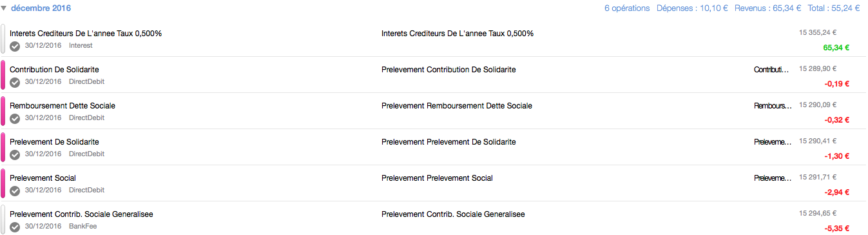Click truncated Rembours... category label
Image resolution: width=868 pixels, height=235 pixels.
pyautogui.click(x=773, y=106)
